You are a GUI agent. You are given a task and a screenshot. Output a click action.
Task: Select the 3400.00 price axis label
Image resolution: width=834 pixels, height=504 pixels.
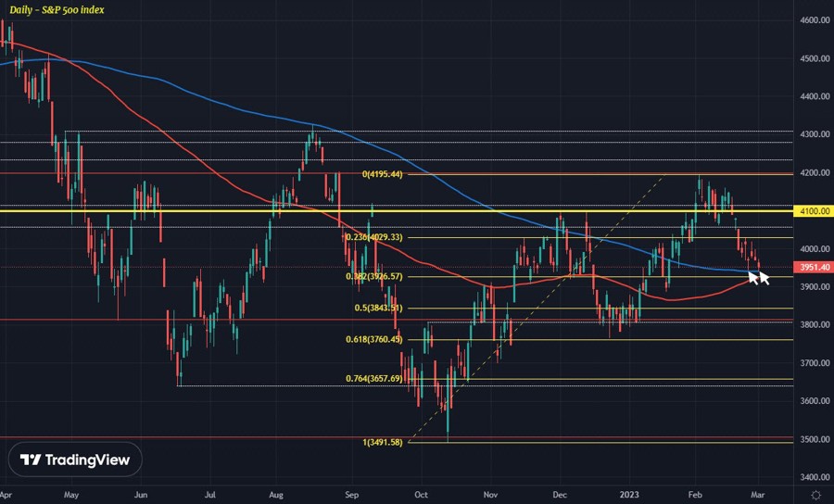click(x=815, y=477)
